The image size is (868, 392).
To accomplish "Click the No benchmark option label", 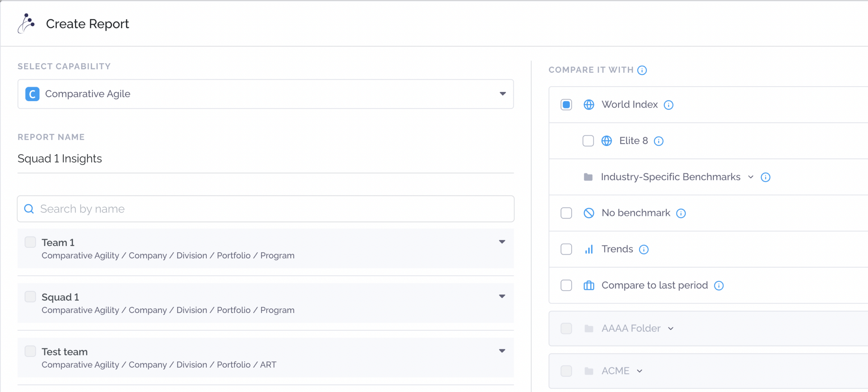I will (636, 213).
